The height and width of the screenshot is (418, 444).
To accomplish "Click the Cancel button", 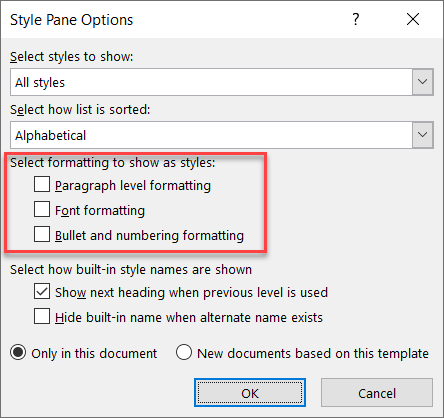I will click(377, 393).
